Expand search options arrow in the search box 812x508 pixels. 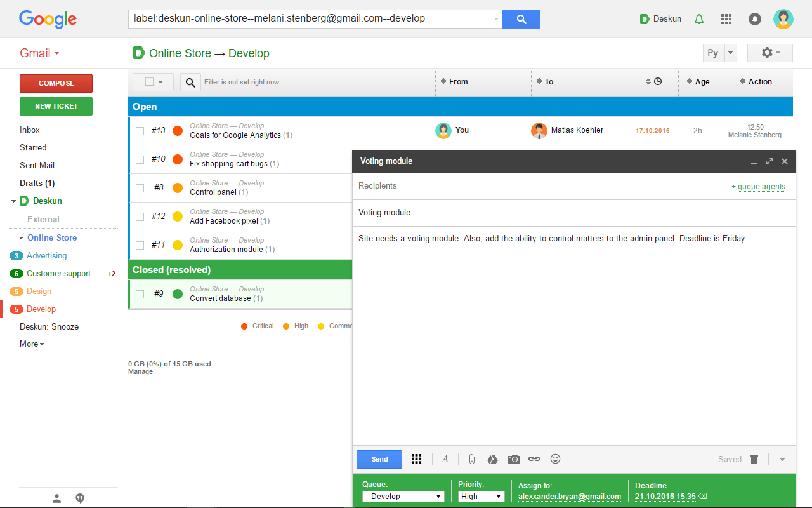click(496, 19)
